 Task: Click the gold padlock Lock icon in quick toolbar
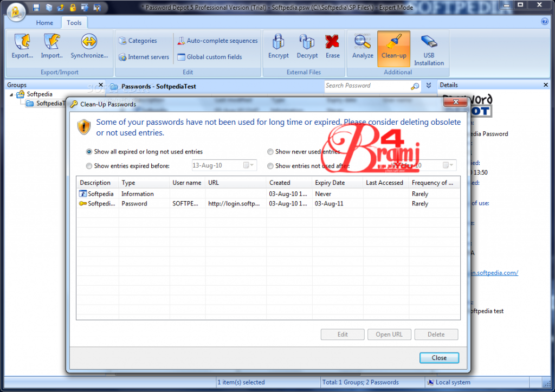click(73, 8)
